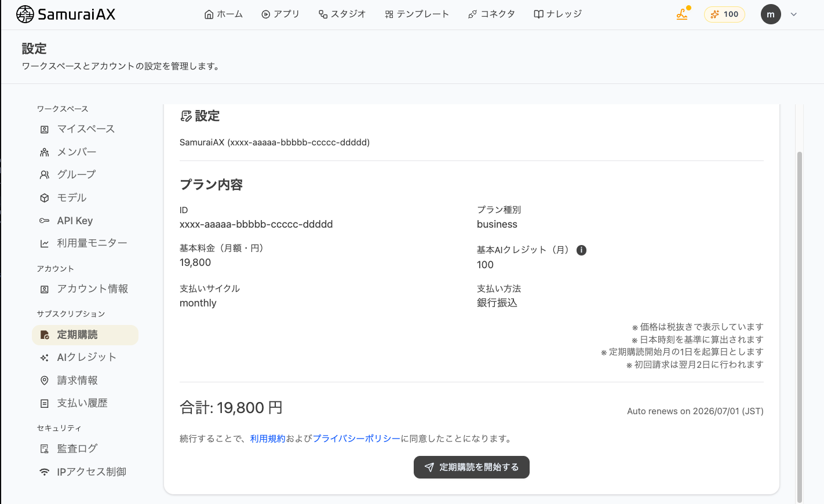Select メンバー label in sidebar
This screenshot has width=824, height=504.
pyautogui.click(x=76, y=152)
